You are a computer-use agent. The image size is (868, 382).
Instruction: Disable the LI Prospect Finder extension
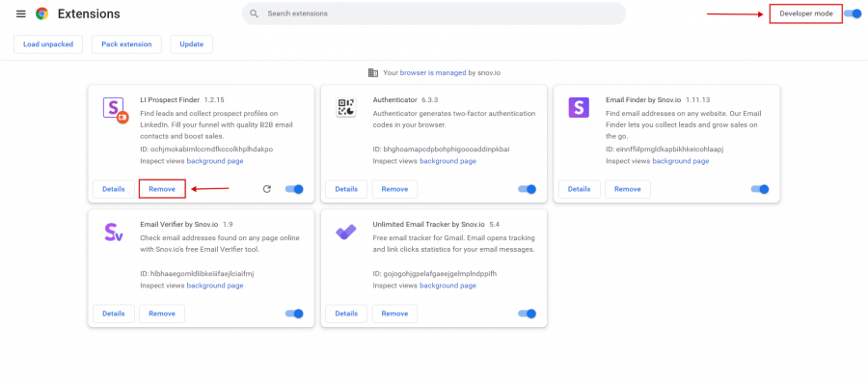point(294,189)
